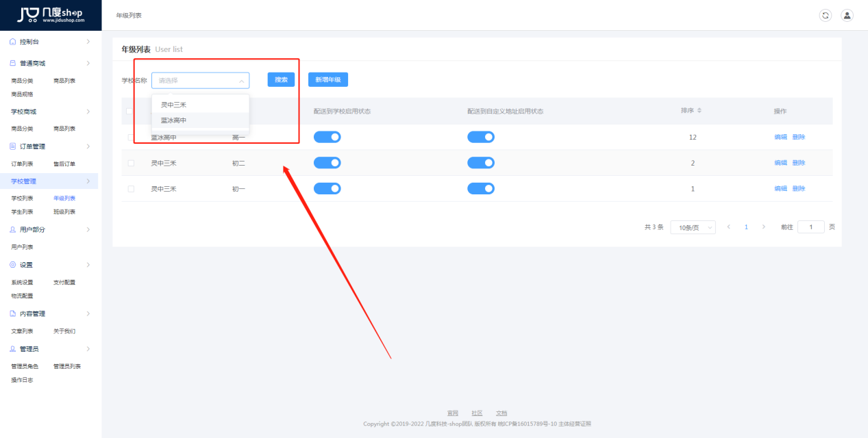Viewport: 868px width, 438px height.
Task: Click the 前往 page number input field
Action: 810,227
